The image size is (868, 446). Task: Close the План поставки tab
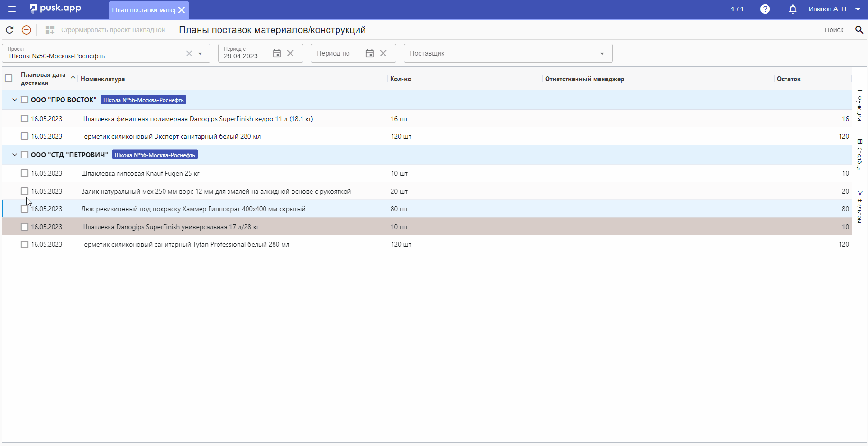(x=182, y=10)
